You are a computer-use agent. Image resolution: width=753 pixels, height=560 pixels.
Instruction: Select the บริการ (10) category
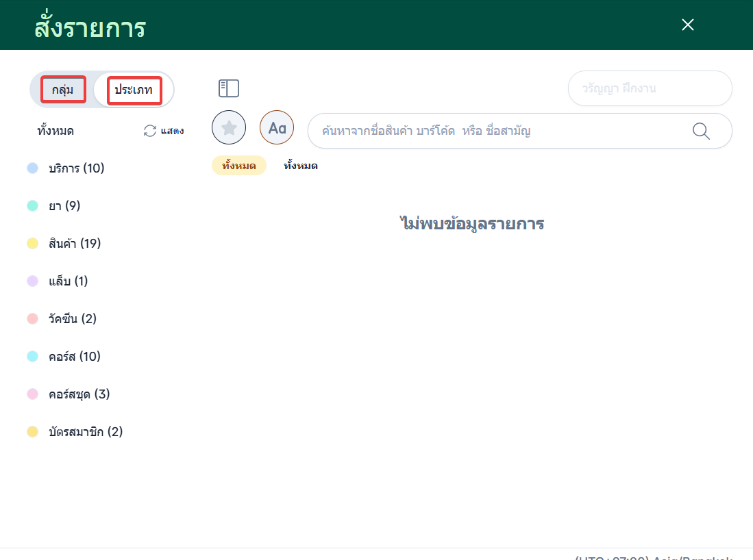coord(76,168)
